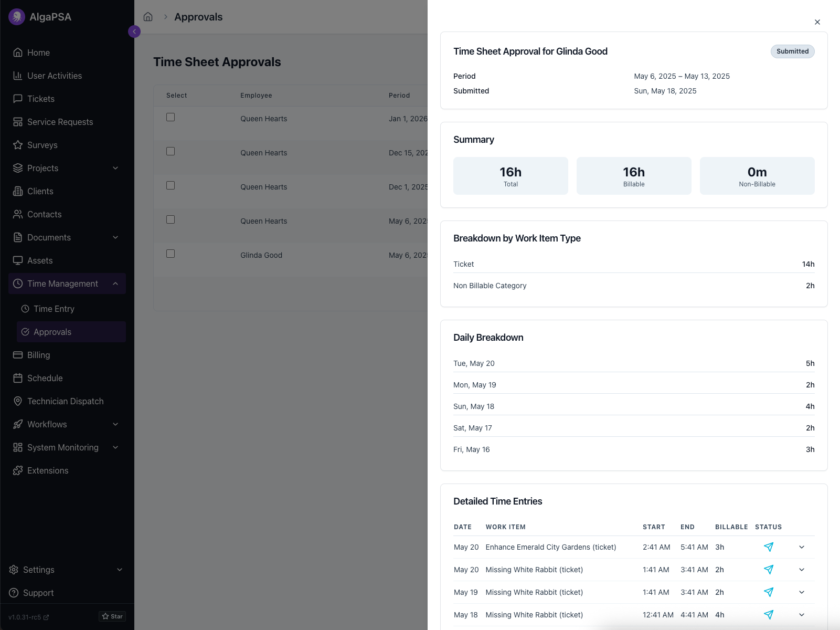Click the Assets monitor icon
This screenshot has width=840, height=630.
(18, 260)
